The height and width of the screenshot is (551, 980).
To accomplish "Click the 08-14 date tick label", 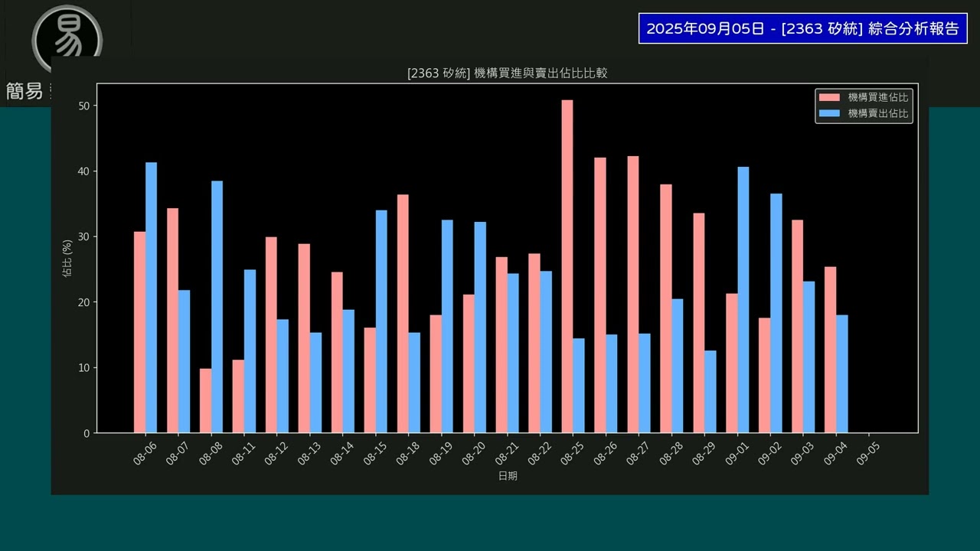I will (x=342, y=453).
